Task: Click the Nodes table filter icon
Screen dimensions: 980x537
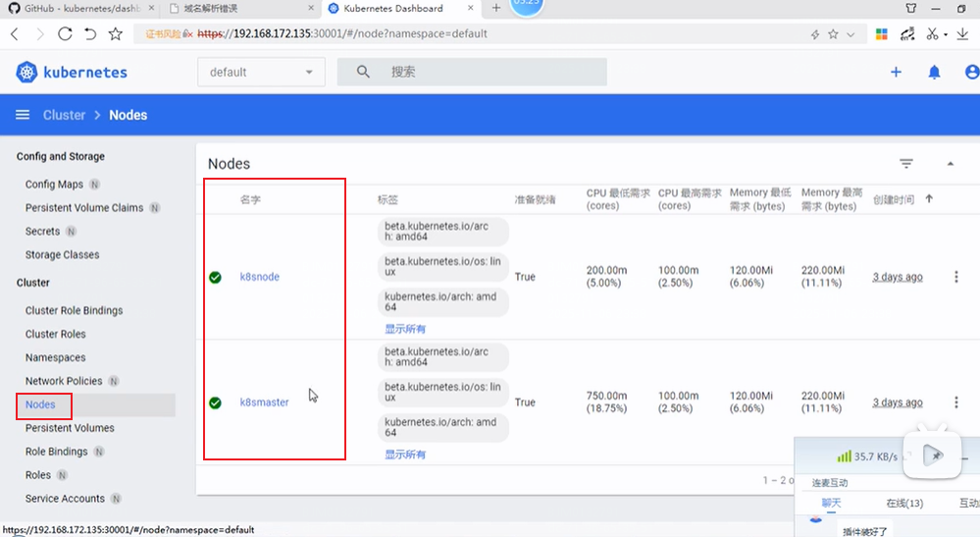Action: [906, 164]
